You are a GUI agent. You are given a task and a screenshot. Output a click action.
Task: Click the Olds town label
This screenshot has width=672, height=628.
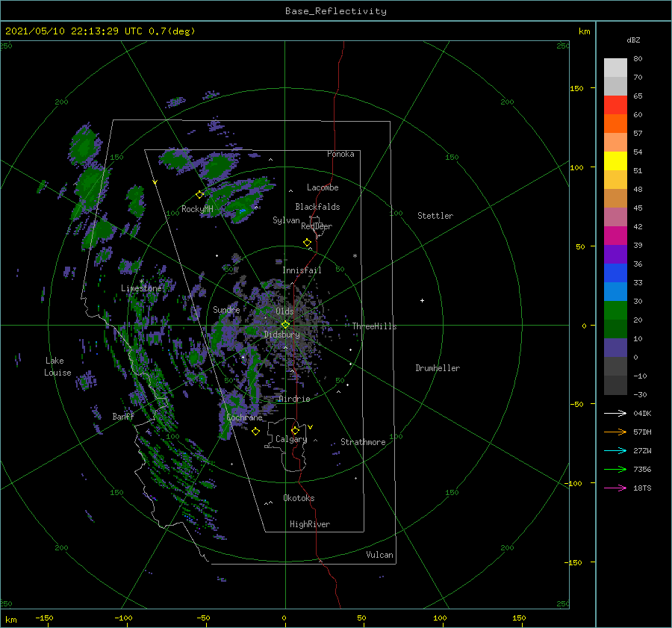(x=284, y=311)
